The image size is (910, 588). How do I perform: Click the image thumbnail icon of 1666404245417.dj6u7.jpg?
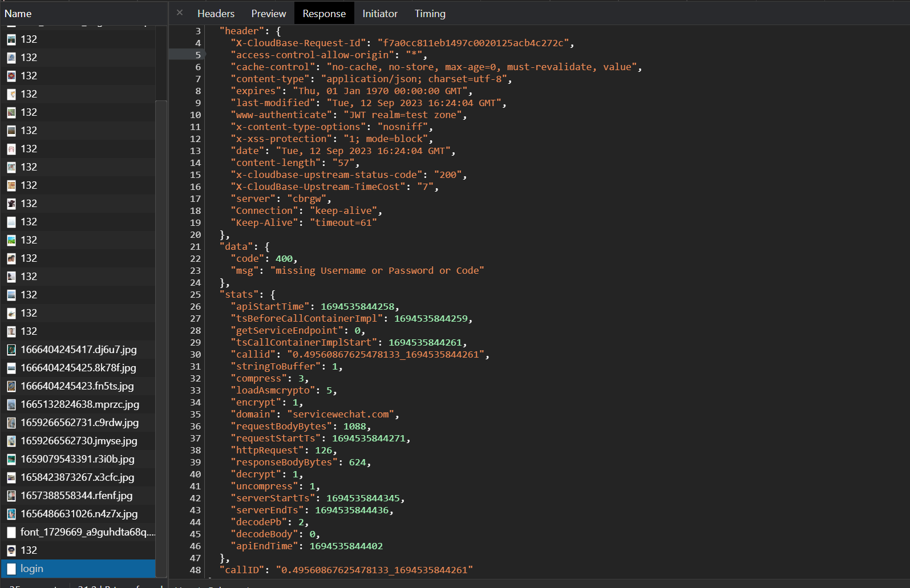[x=11, y=350]
